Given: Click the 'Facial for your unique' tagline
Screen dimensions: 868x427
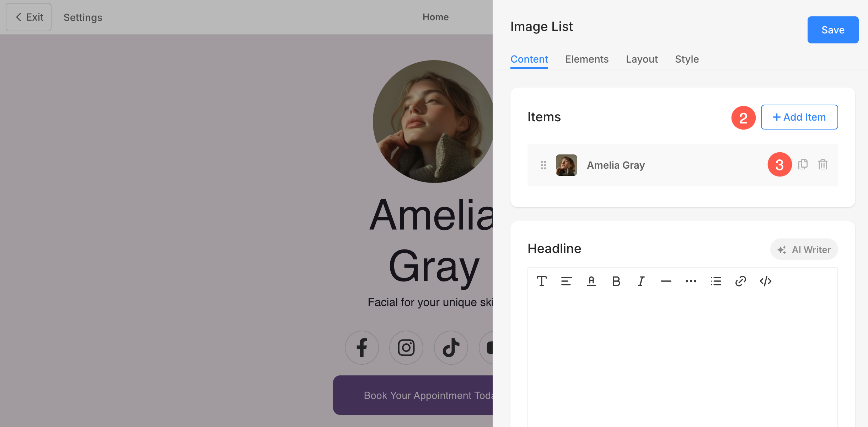Looking at the screenshot, I should pos(430,302).
